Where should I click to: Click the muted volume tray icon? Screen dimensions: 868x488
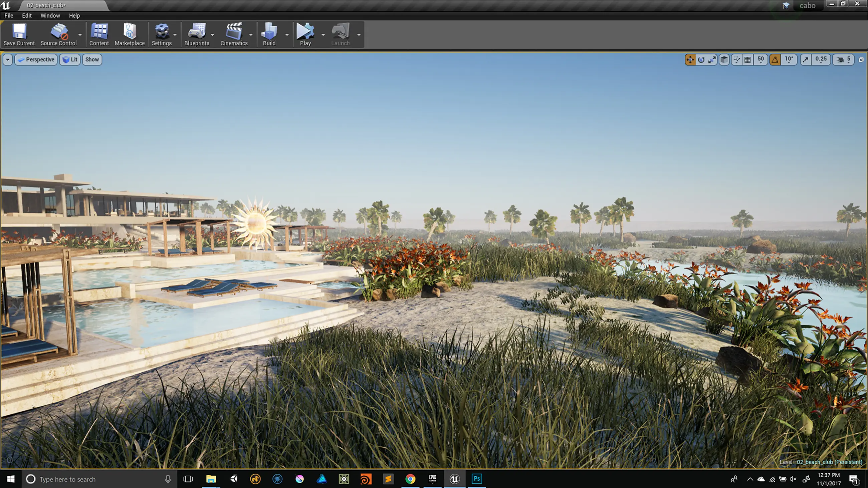(x=793, y=479)
